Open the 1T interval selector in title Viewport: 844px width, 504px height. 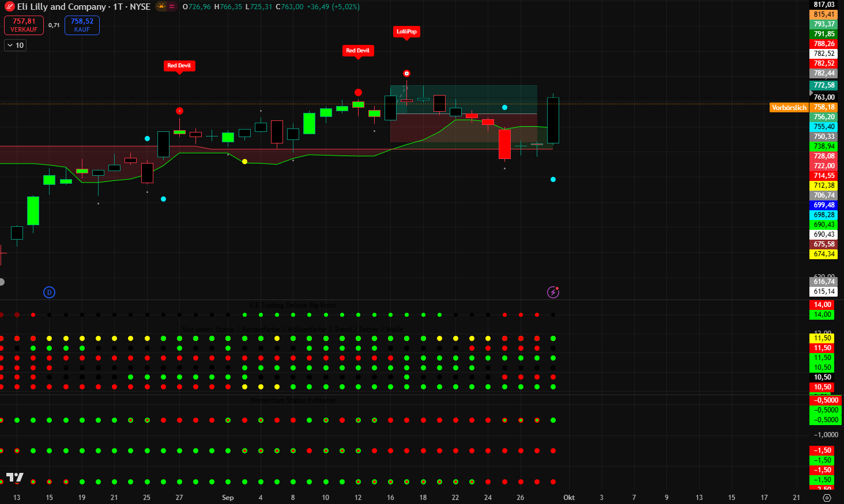click(x=118, y=7)
